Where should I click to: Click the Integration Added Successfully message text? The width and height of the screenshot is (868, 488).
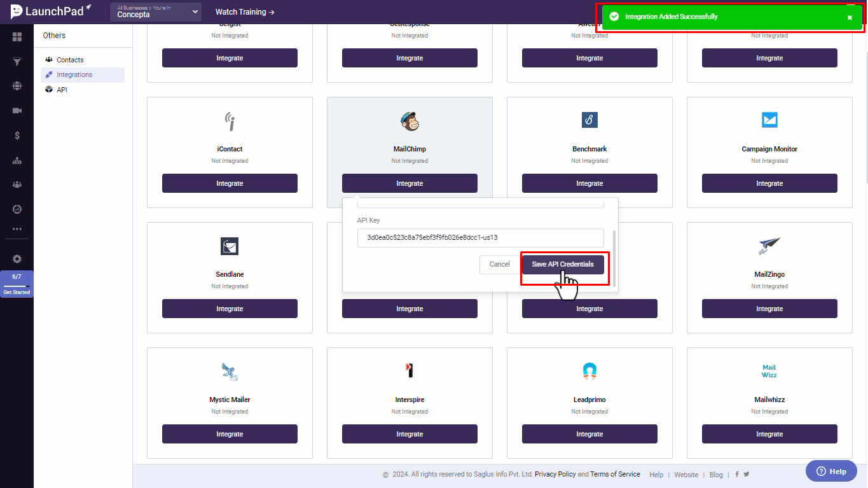(671, 17)
